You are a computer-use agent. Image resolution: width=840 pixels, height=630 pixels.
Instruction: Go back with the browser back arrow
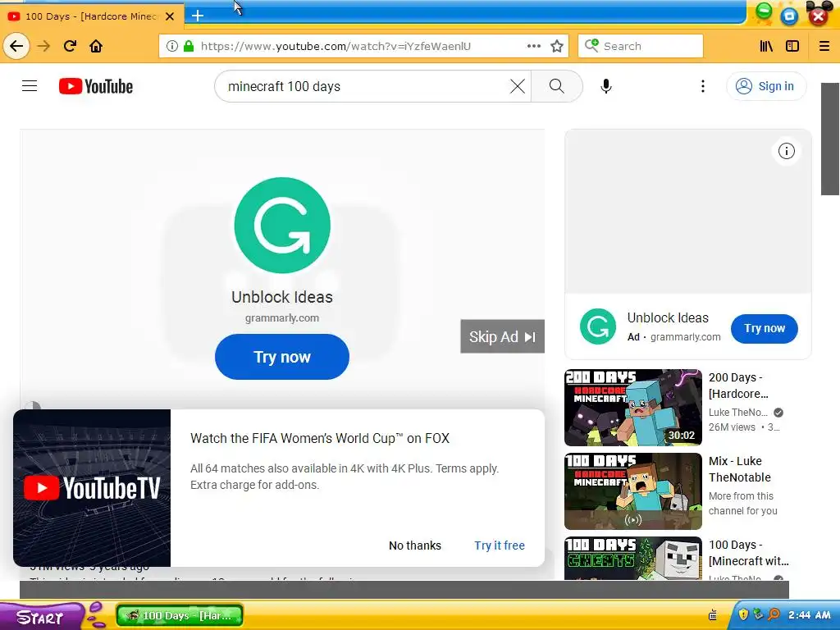click(16, 46)
